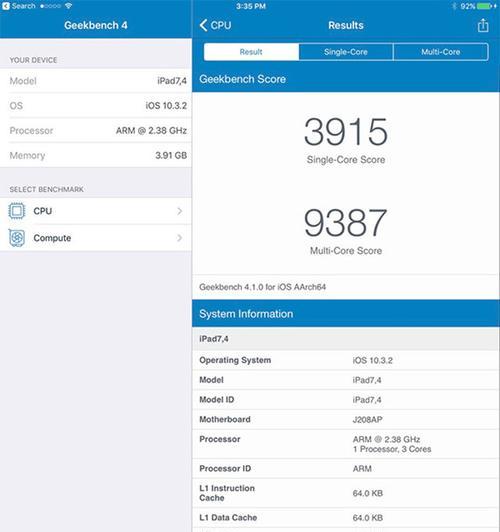
Task: Tap the back chevron next to CPU
Action: (204, 25)
